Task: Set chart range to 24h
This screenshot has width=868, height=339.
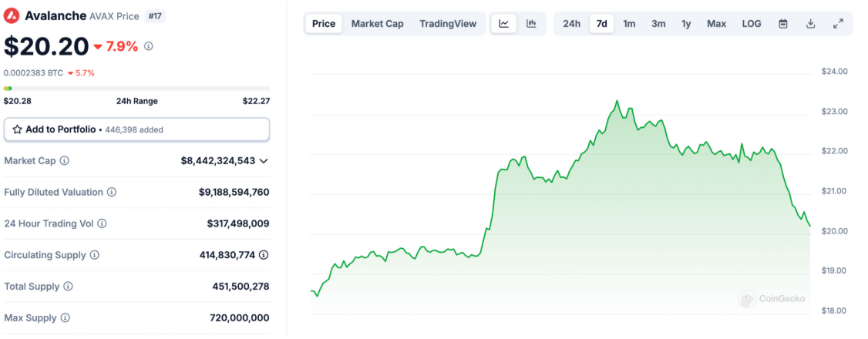Action: click(x=572, y=24)
